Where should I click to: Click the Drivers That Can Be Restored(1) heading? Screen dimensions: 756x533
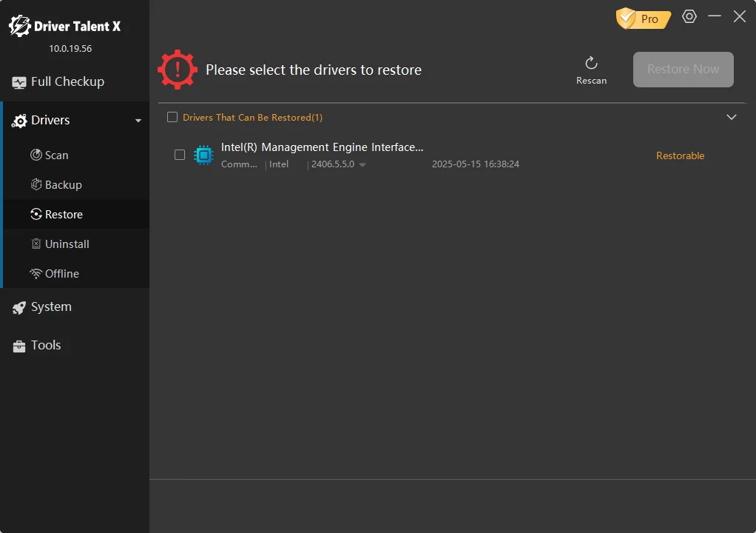pos(253,117)
